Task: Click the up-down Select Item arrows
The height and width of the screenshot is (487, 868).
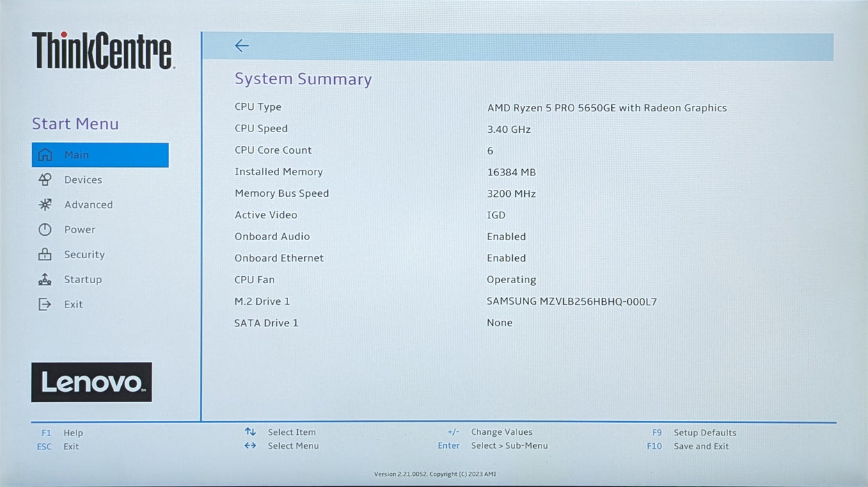Action: pos(251,432)
